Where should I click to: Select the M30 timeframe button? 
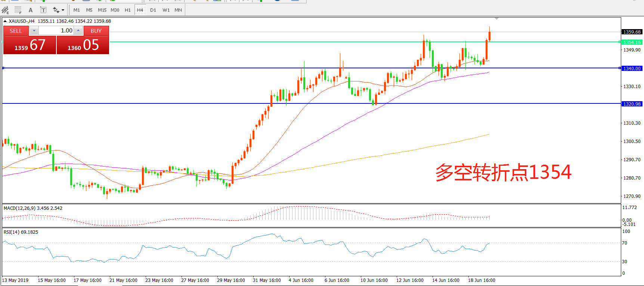115,10
